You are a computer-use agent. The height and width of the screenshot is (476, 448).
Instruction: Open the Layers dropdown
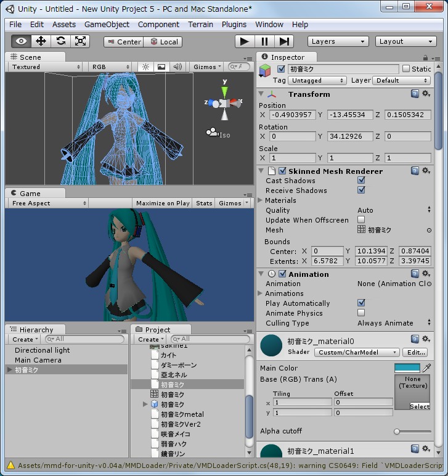pos(338,41)
